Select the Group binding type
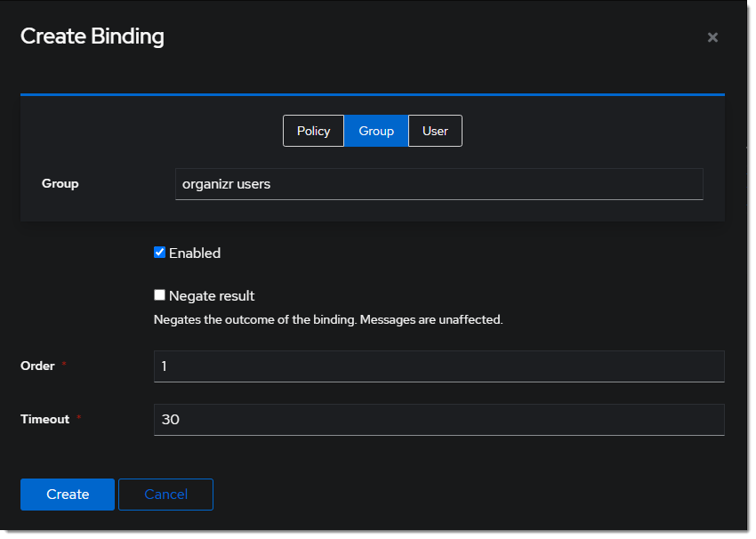Screen dimensions: 756x539 [376, 131]
